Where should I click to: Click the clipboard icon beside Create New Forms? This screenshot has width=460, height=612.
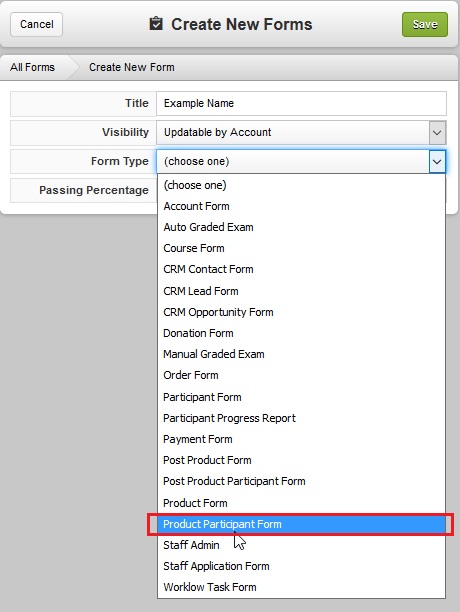156,24
